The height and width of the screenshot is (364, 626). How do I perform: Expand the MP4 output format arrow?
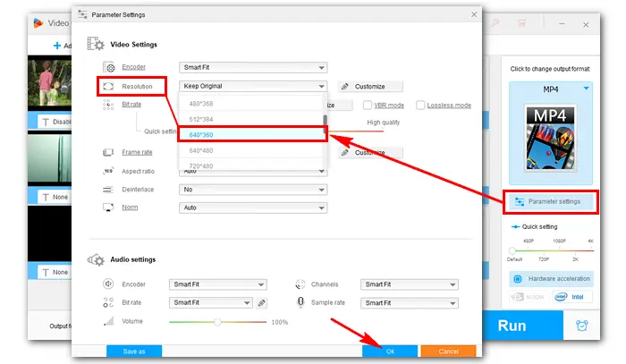click(586, 89)
